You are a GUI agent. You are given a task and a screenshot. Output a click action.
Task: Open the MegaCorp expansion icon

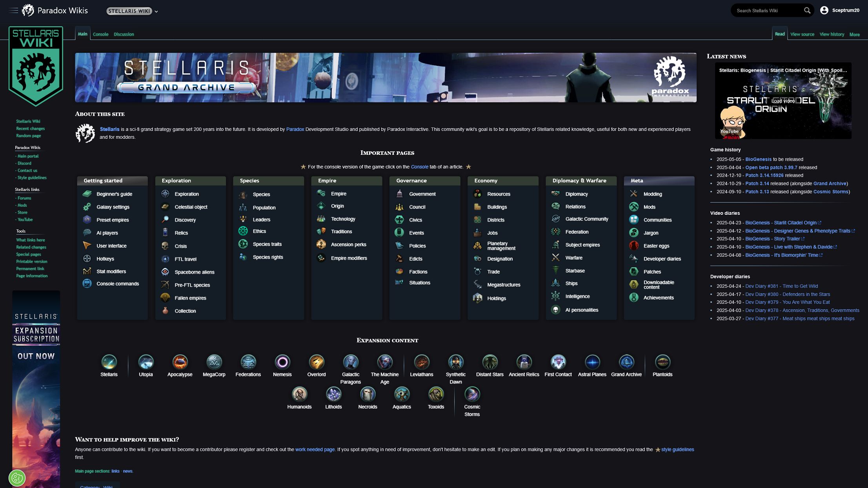(x=214, y=362)
